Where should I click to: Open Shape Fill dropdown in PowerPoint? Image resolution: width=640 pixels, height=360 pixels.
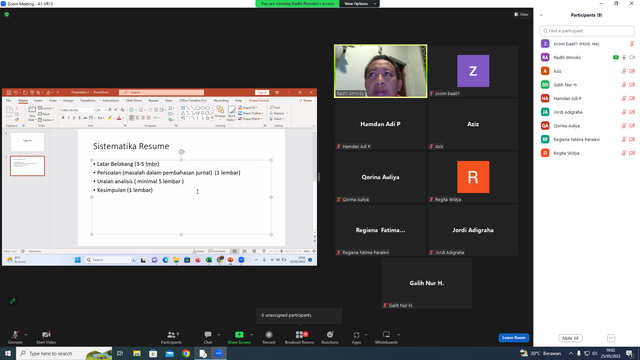[248, 108]
